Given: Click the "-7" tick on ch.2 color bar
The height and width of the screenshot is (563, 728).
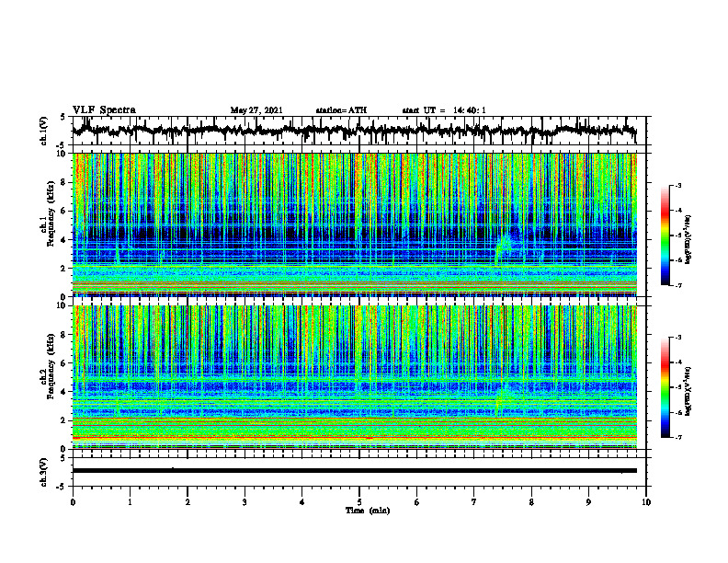Looking at the screenshot, I should (x=677, y=438).
